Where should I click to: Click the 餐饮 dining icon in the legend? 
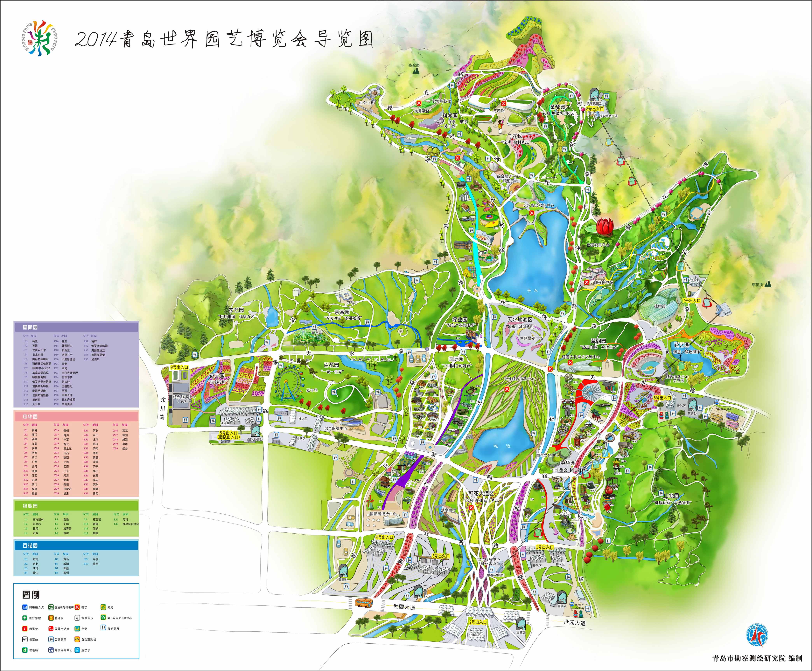click(77, 607)
